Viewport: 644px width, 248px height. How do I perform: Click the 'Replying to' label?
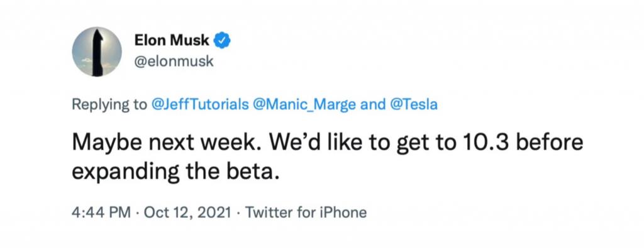[109, 105]
